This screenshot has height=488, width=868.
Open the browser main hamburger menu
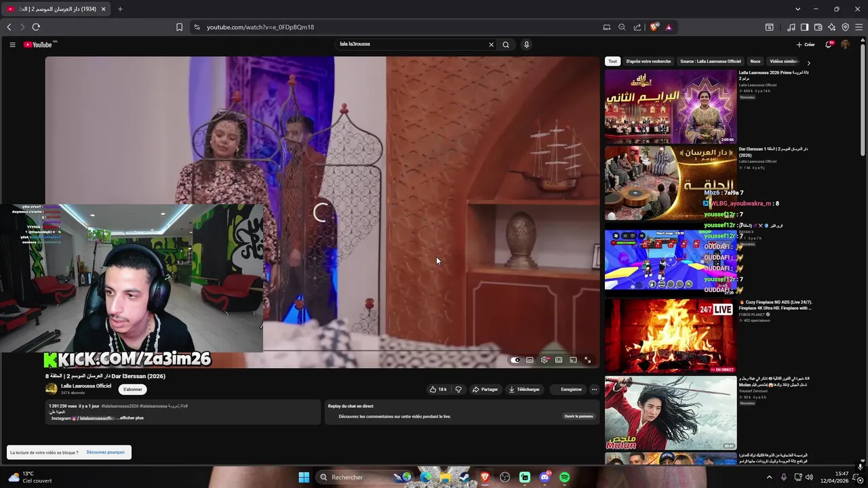click(859, 27)
